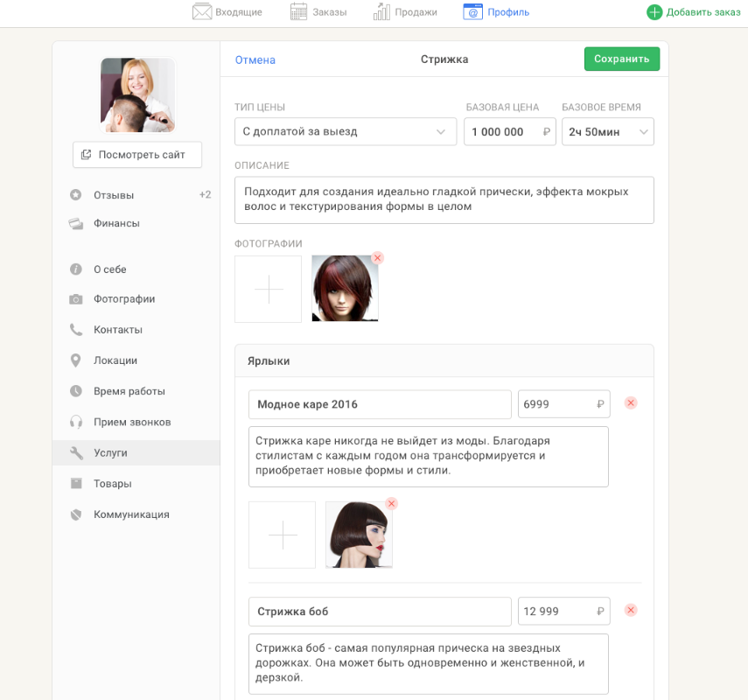
Task: Remove the Модное каре bob photo
Action: 392,504
